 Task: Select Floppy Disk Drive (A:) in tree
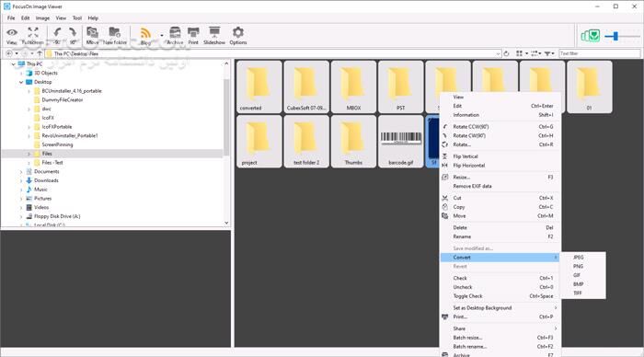point(57,216)
